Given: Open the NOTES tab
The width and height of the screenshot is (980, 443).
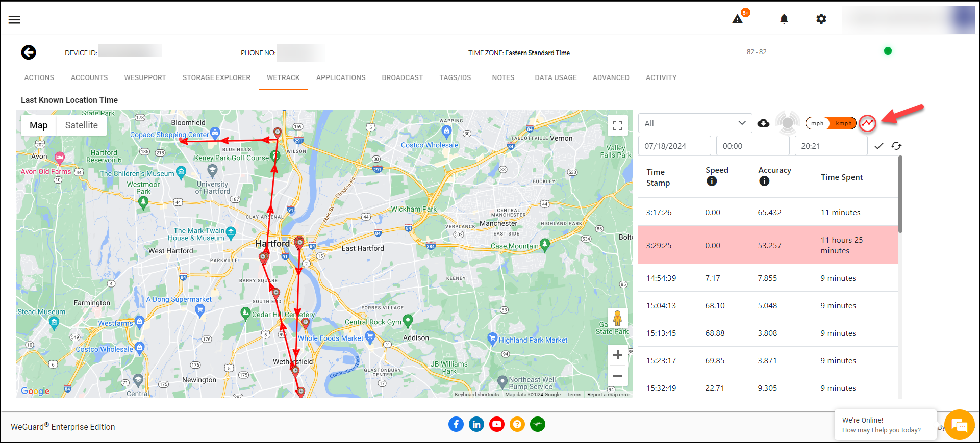Looking at the screenshot, I should [x=503, y=78].
